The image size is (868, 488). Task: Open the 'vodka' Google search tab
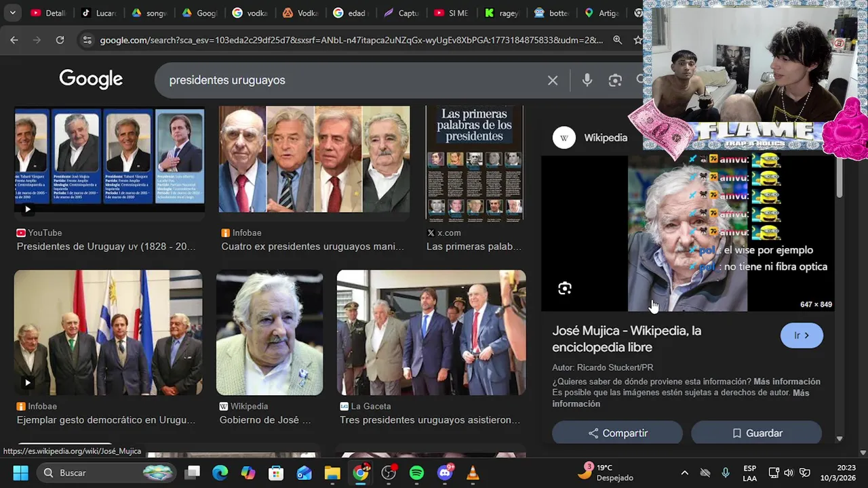pos(250,13)
